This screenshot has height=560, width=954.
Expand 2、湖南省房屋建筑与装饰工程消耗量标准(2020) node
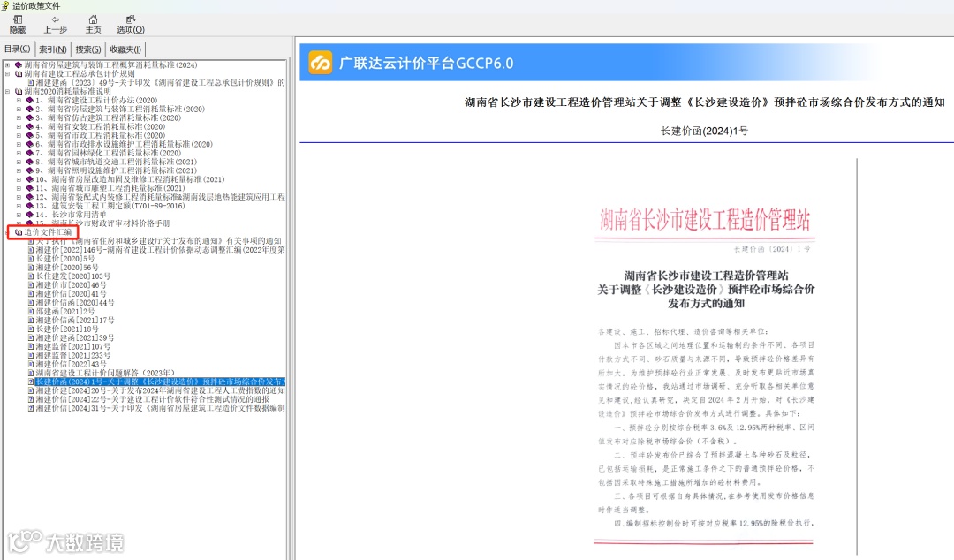point(19,109)
